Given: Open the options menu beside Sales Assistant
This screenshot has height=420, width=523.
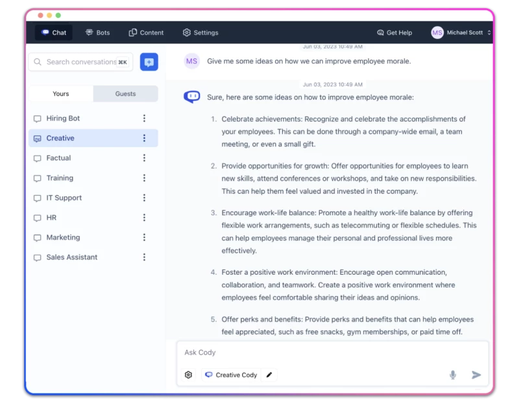Looking at the screenshot, I should 144,257.
